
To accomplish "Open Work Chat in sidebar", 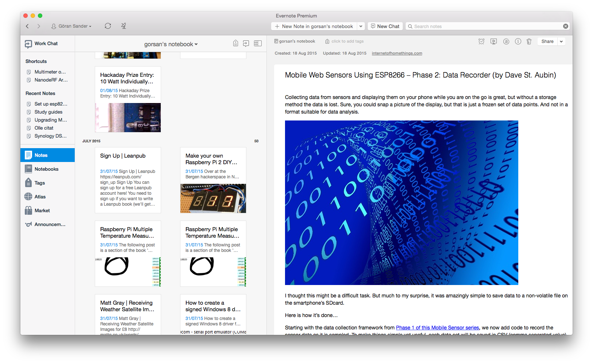I will pos(47,44).
